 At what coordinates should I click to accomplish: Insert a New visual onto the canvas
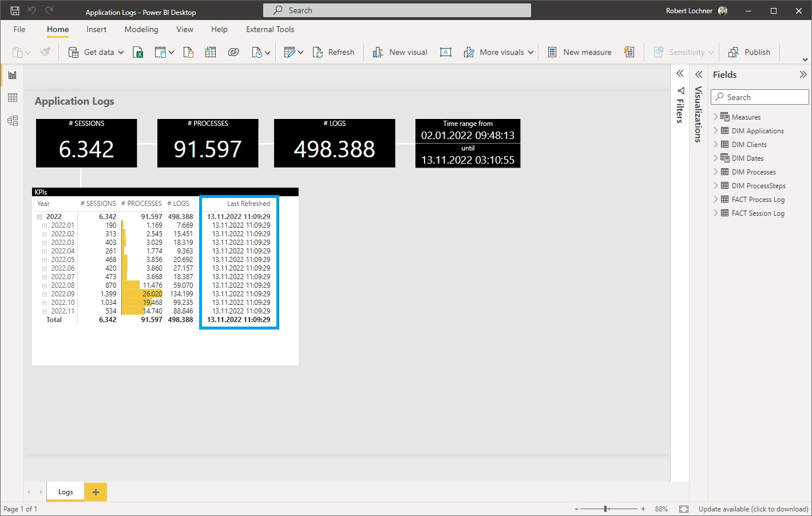[x=399, y=52]
